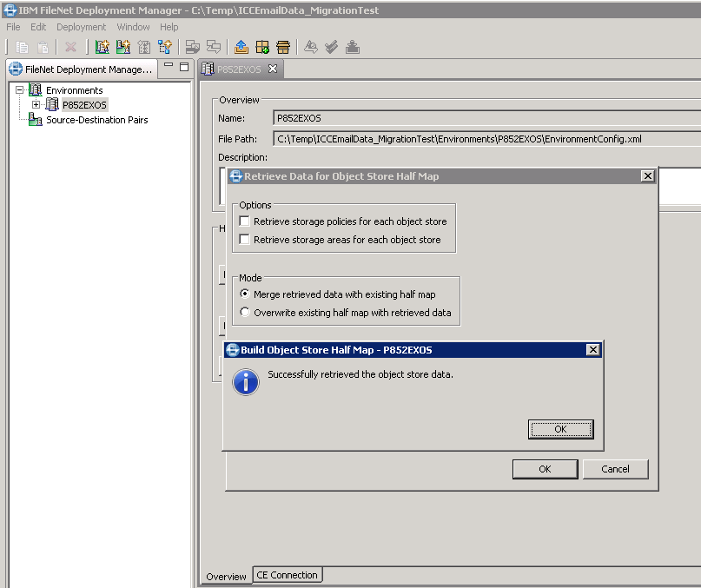Click the Analyze toolbar icon

(312, 47)
